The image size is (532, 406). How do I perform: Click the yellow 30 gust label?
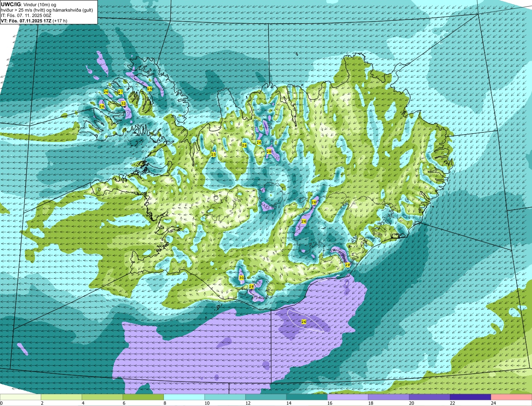241,278
